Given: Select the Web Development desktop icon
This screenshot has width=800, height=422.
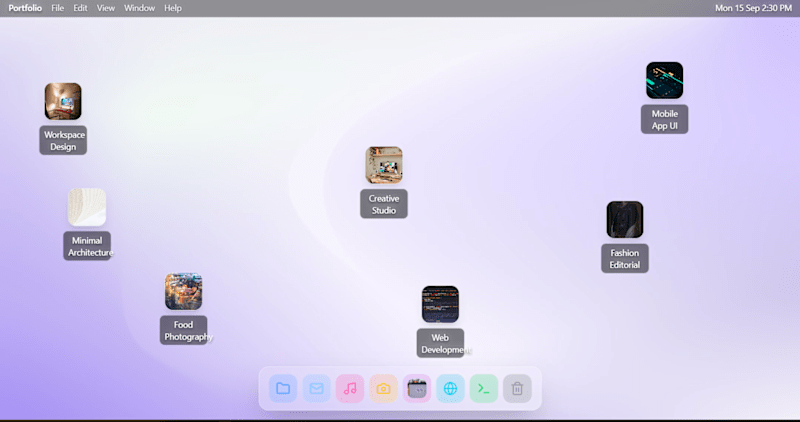Looking at the screenshot, I should [x=440, y=304].
